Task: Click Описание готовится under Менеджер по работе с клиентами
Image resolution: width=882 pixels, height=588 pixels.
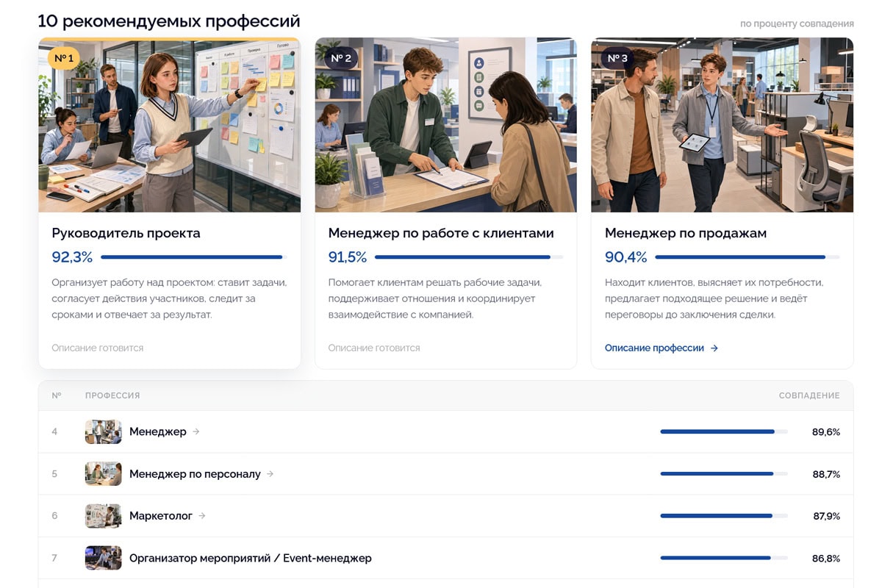Action: pyautogui.click(x=374, y=348)
